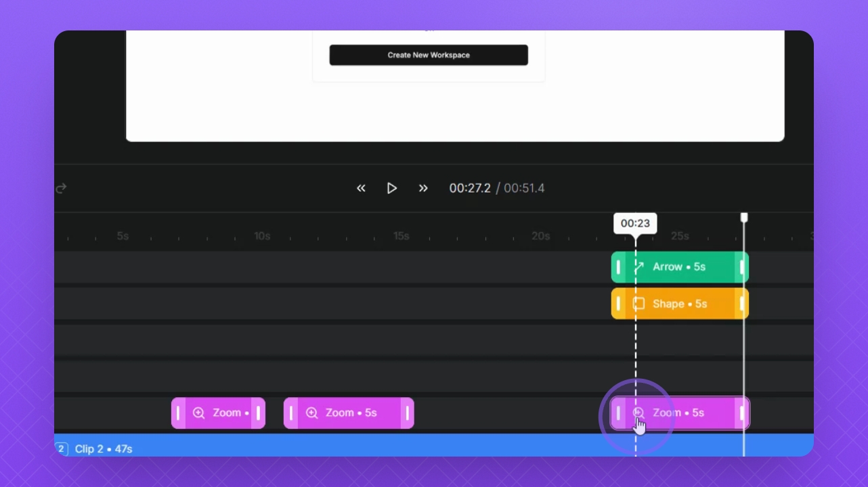Click the right trim handle of the Zoom clip near 15s
Image resolution: width=868 pixels, height=487 pixels.
[408, 413]
